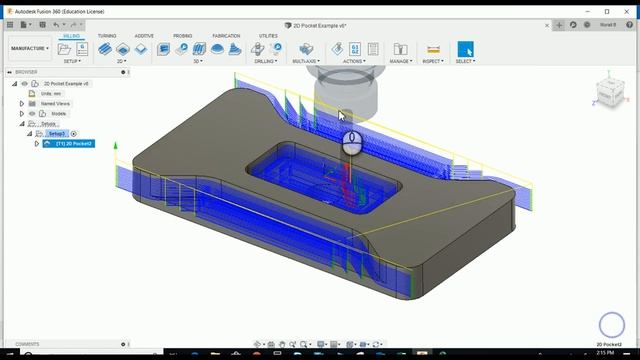Open the Inspect dropdown

click(433, 61)
